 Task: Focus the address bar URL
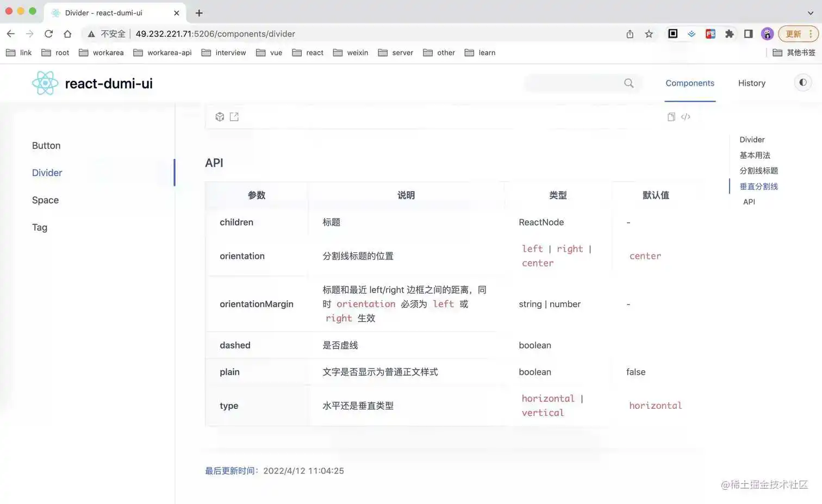coord(215,34)
